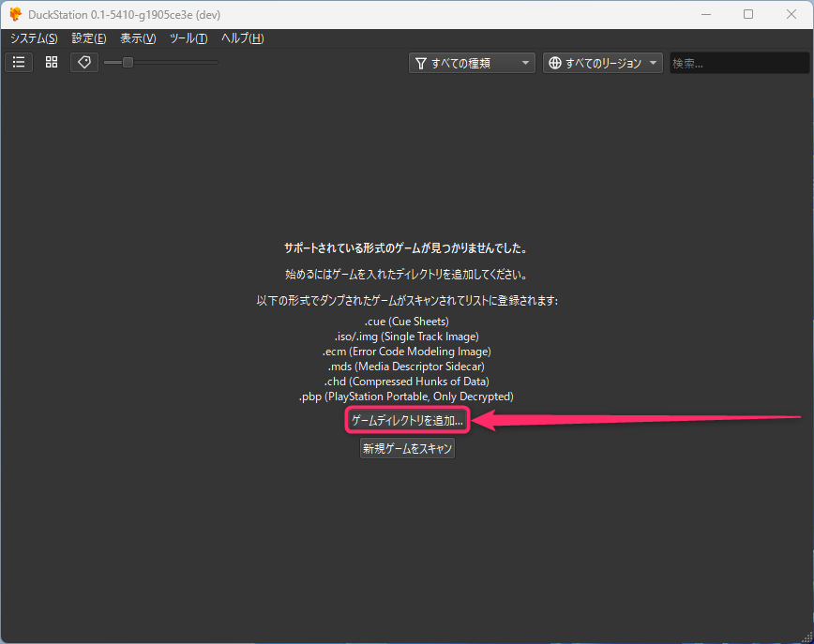Screen dimensions: 814x644
Task: Switch to game list view icon
Action: coord(19,63)
